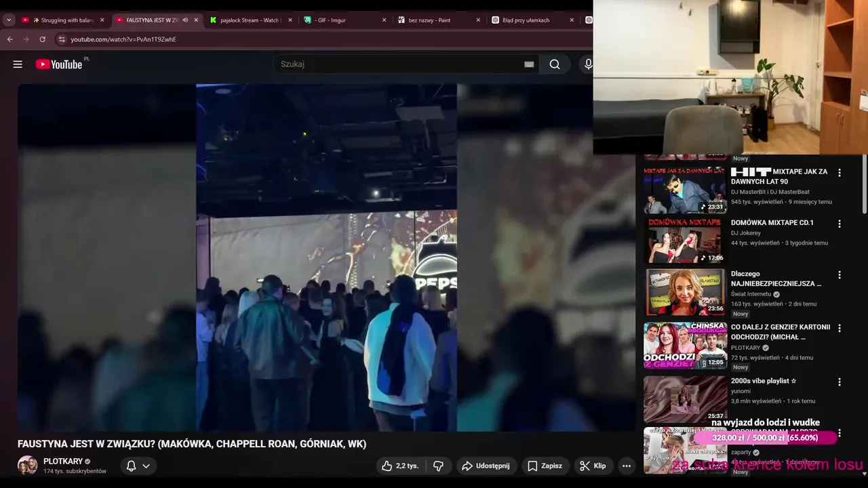868x488 pixels.
Task: Expand the subscription notification chevron
Action: (x=146, y=466)
